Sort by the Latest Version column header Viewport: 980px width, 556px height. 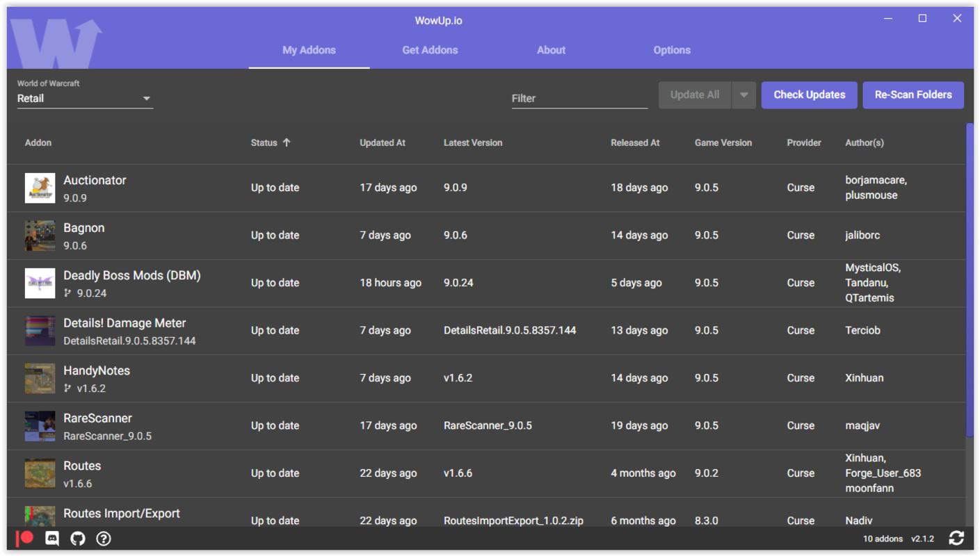pyautogui.click(x=473, y=142)
